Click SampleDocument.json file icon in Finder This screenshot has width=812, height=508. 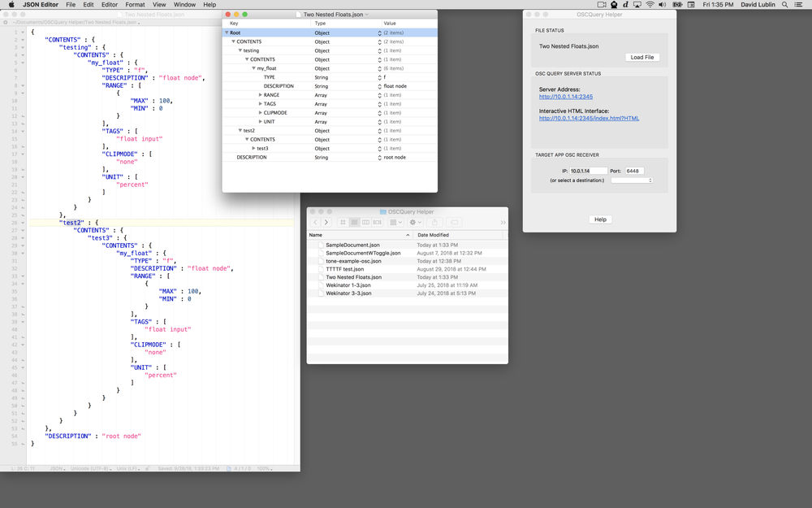(321, 245)
